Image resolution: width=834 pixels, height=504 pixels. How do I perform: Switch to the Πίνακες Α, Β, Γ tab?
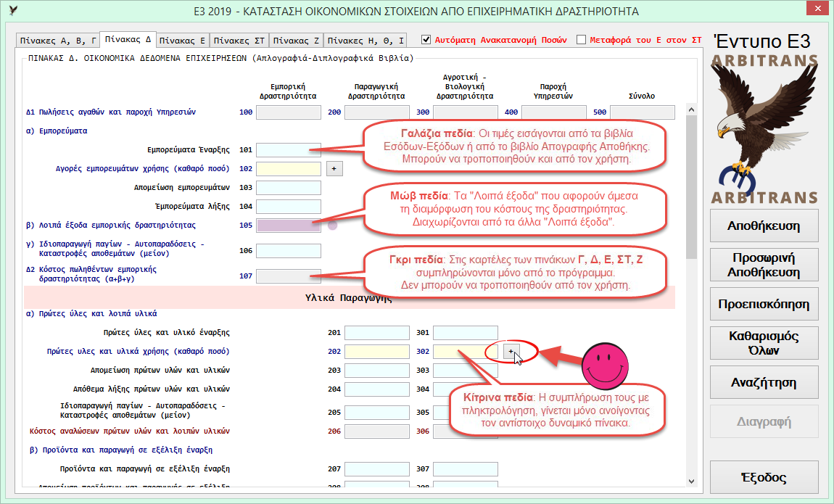[x=58, y=41]
